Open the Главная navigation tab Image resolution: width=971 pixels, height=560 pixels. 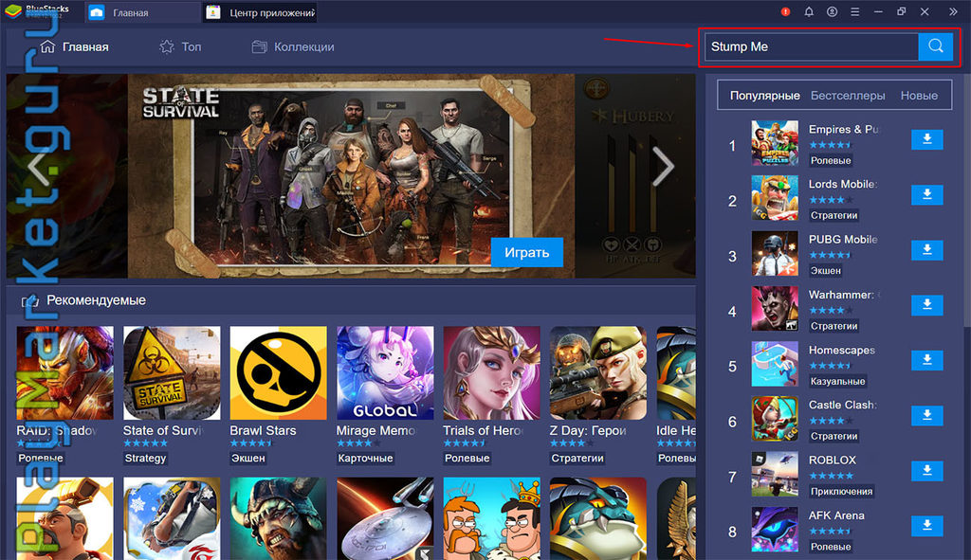(74, 46)
